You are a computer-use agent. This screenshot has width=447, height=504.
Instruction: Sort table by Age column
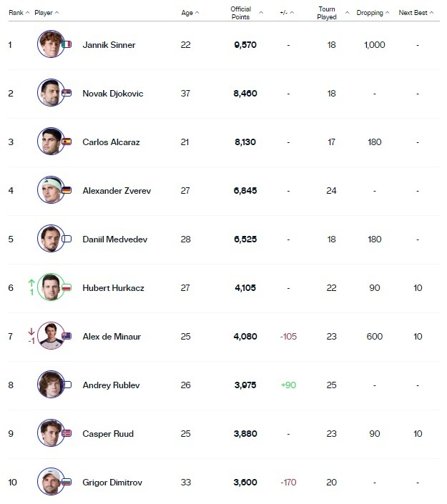pos(190,13)
